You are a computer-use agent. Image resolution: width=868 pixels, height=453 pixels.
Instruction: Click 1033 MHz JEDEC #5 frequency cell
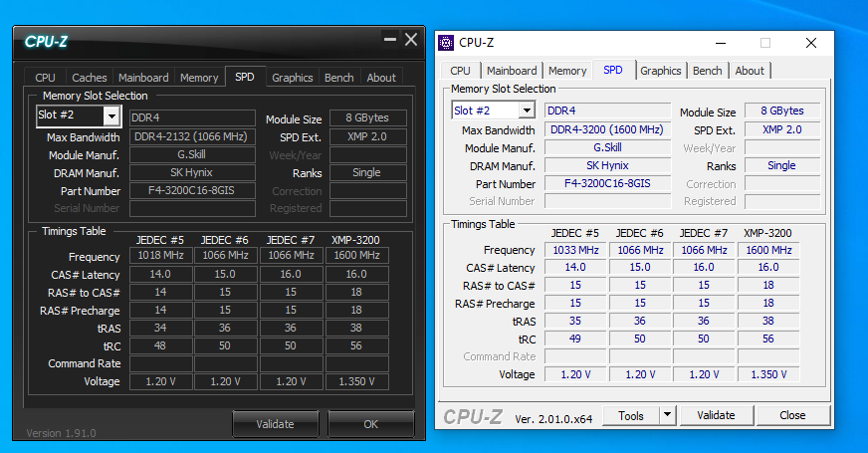[x=575, y=250]
